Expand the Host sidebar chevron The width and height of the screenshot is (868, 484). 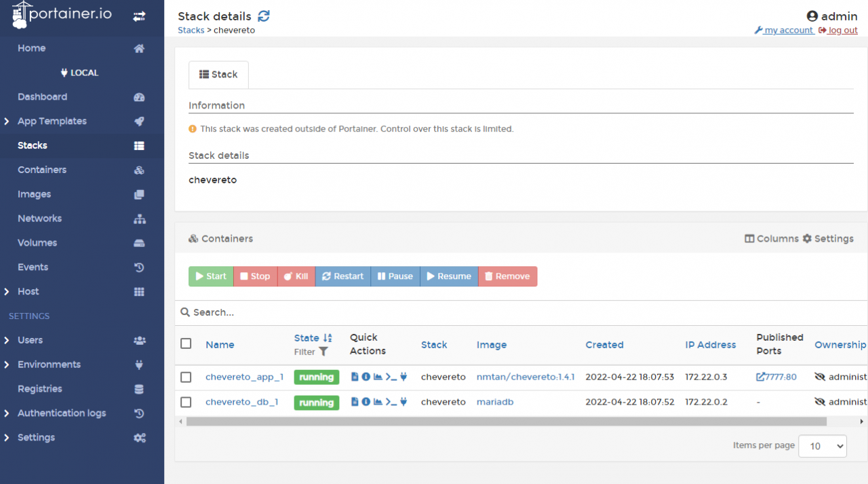point(7,292)
